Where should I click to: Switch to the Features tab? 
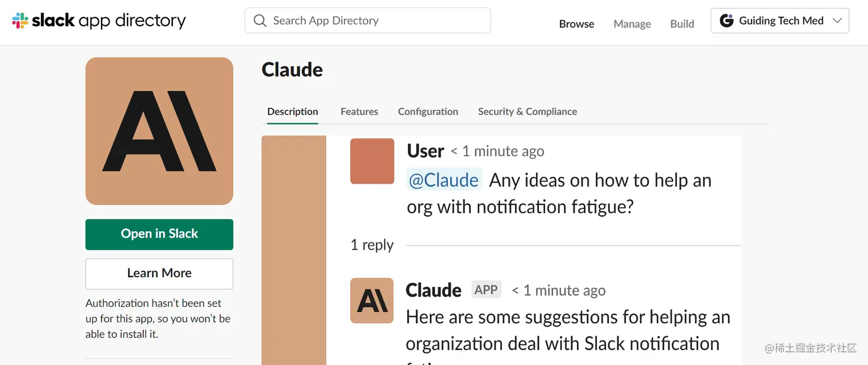click(359, 111)
